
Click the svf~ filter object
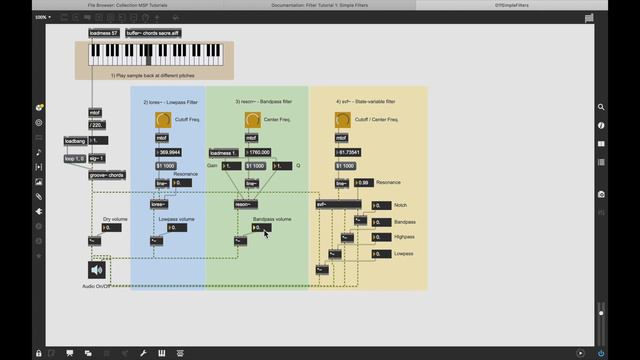click(339, 204)
